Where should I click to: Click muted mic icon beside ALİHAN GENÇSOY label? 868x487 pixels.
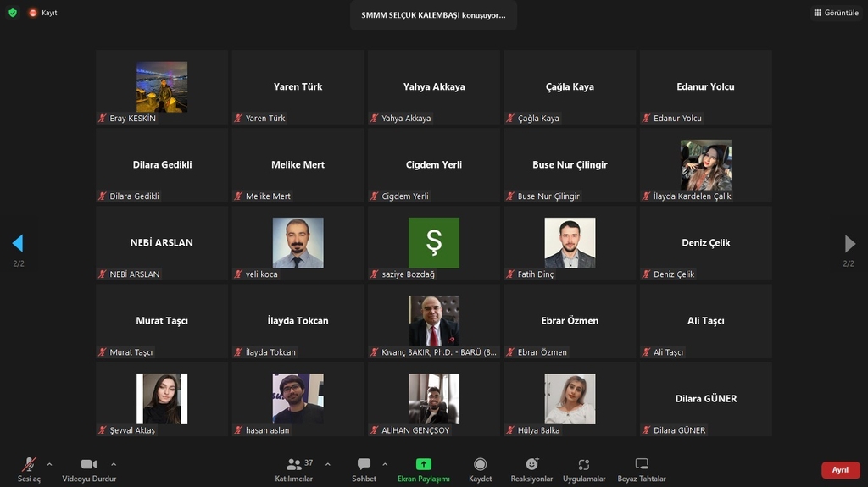tap(375, 430)
